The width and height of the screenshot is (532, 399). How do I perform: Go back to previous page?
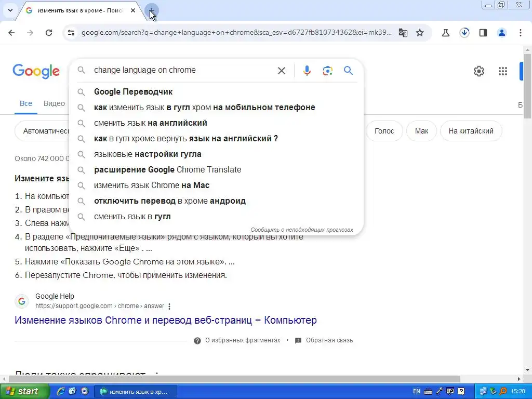tap(11, 33)
